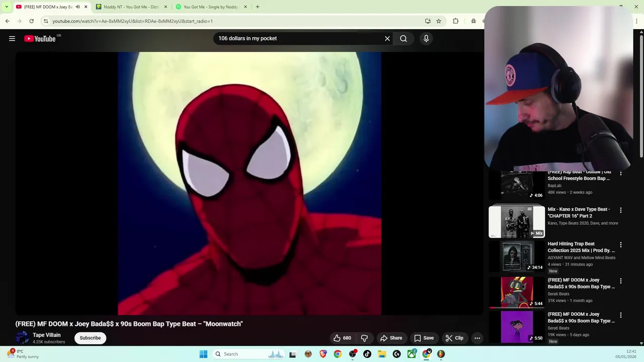The width and height of the screenshot is (644, 362).
Task: Open Task View on the taskbar
Action: coord(292,354)
